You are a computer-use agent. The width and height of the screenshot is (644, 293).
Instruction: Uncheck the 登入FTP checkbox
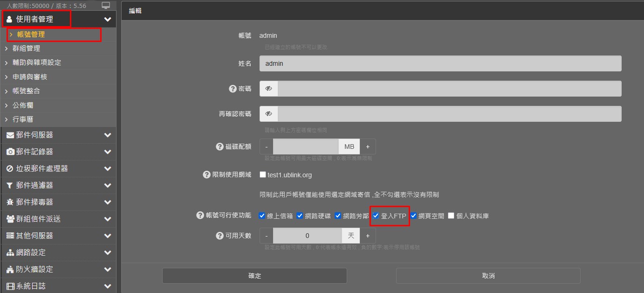pyautogui.click(x=376, y=216)
